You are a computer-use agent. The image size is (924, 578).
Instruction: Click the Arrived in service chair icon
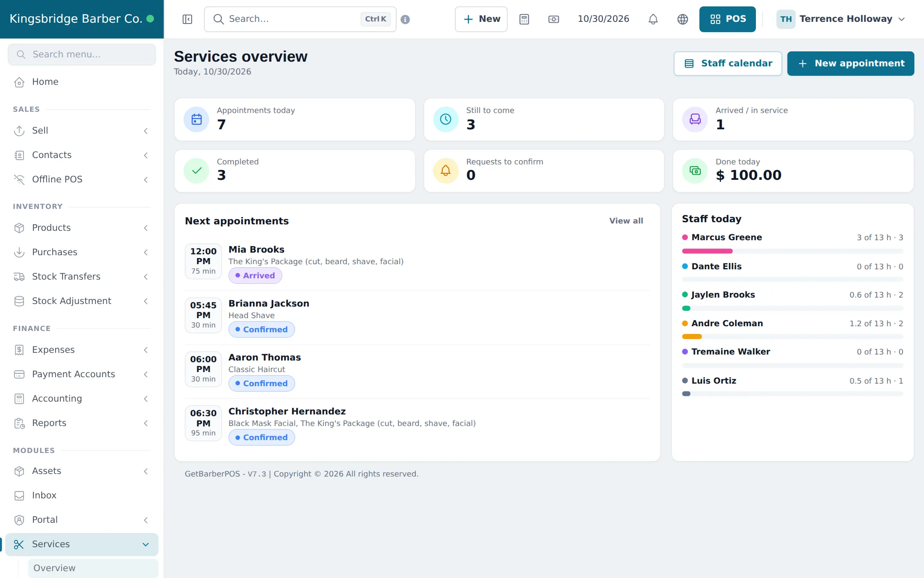coord(695,119)
